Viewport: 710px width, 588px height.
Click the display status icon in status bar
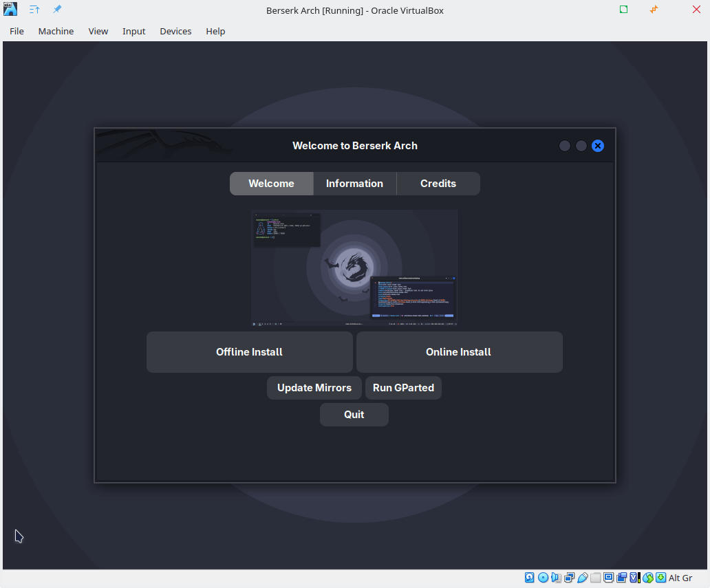(x=608, y=578)
